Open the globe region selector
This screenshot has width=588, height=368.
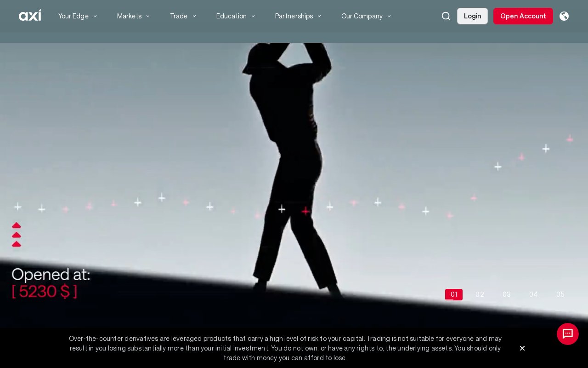click(x=564, y=16)
